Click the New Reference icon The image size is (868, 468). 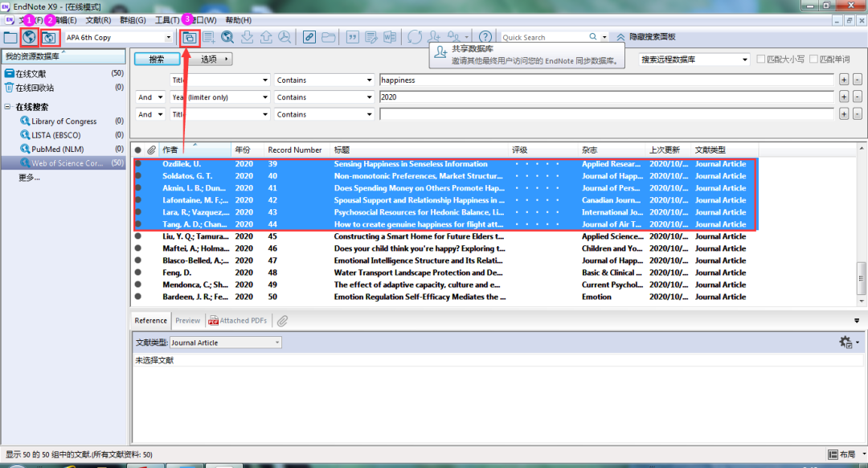(209, 37)
